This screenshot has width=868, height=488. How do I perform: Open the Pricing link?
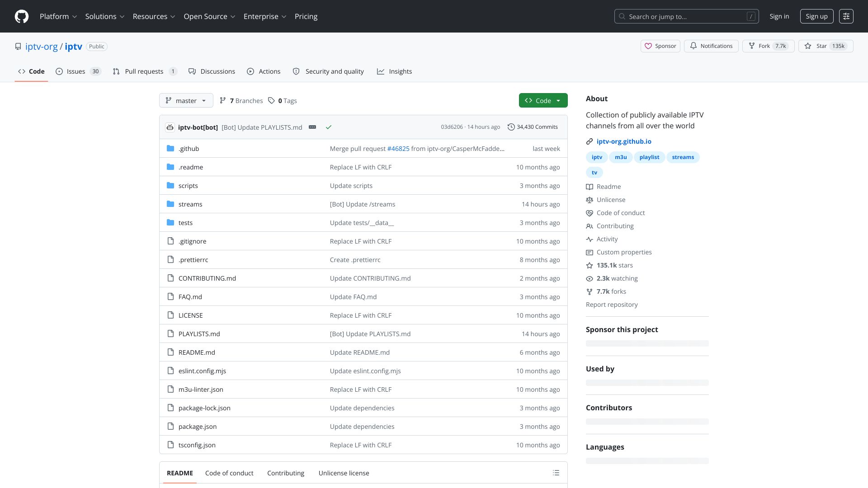[306, 16]
